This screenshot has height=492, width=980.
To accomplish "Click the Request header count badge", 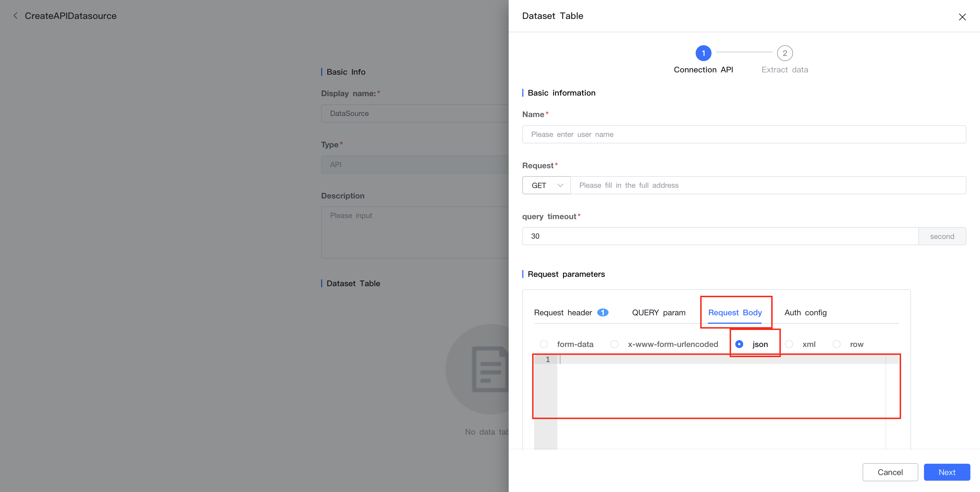I will click(603, 312).
